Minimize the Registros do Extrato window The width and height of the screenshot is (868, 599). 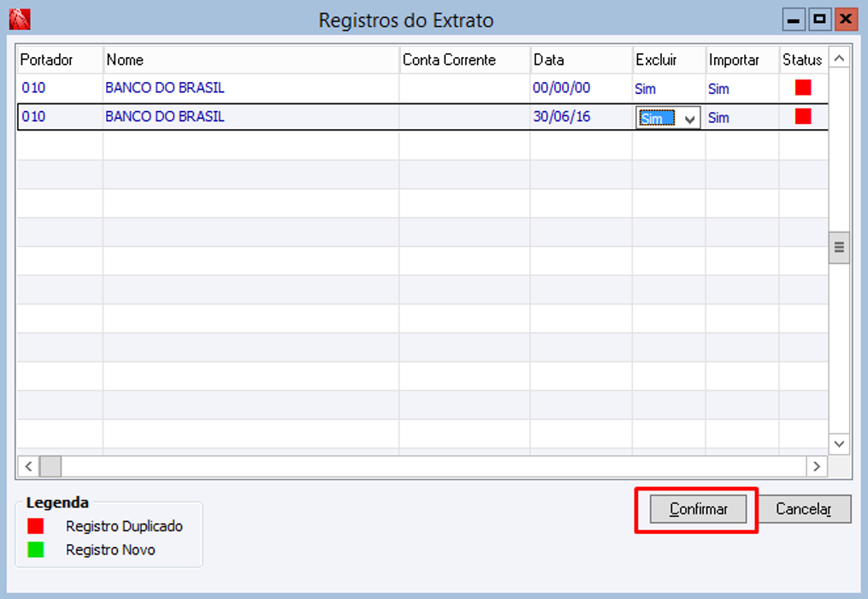pyautogui.click(x=794, y=20)
